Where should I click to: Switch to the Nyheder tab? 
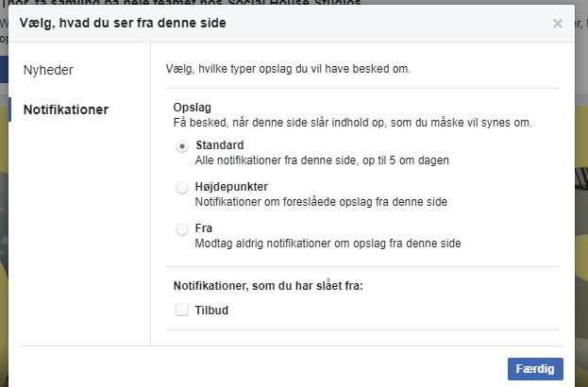coord(49,70)
